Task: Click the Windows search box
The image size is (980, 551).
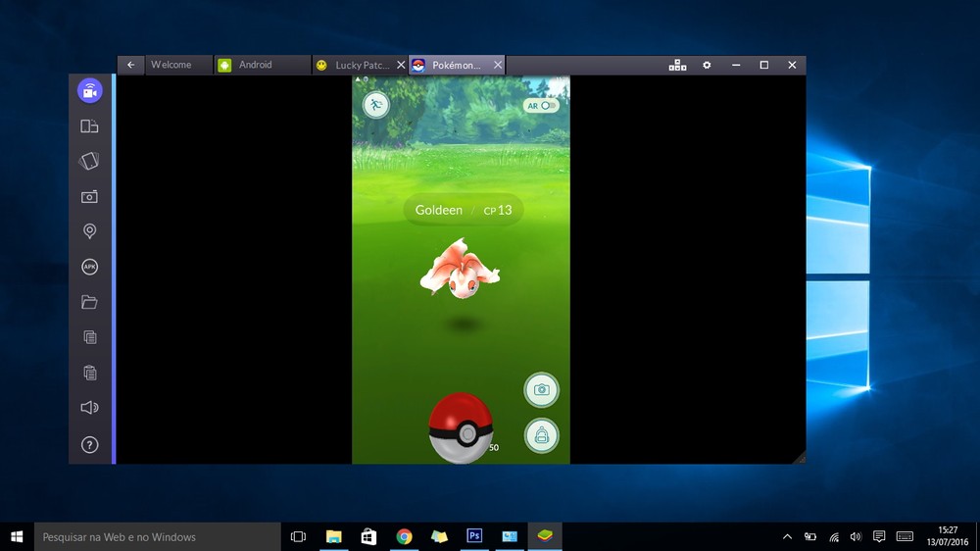Action: click(158, 536)
